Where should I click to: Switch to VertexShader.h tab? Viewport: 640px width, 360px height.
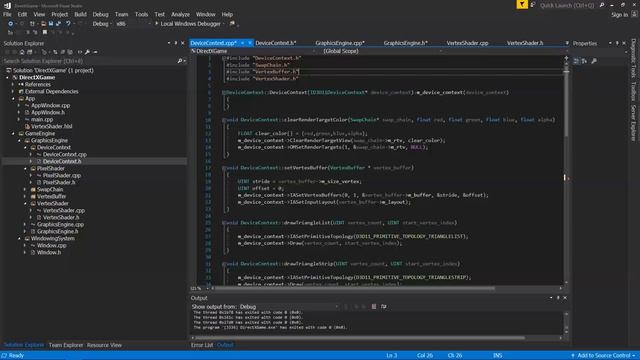[525, 43]
